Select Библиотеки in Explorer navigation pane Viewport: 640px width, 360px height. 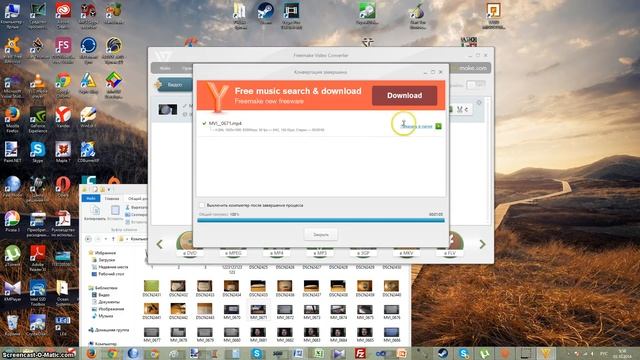click(x=105, y=288)
